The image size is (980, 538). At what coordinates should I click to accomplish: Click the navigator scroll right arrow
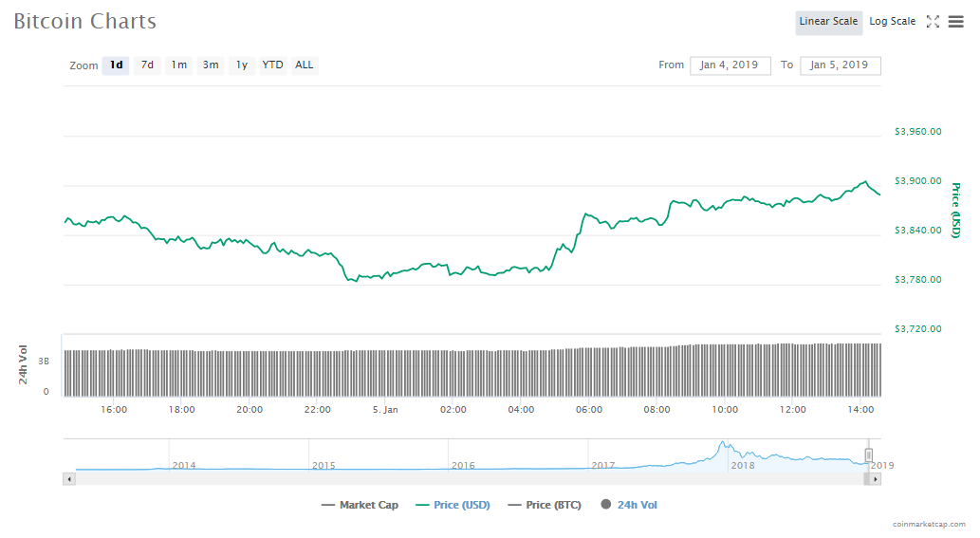(x=876, y=479)
